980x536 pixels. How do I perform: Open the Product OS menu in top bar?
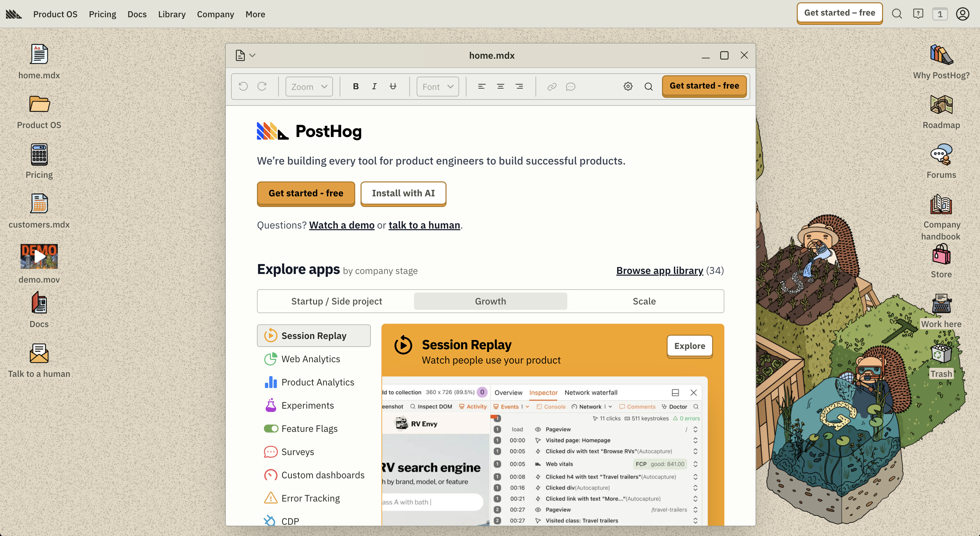(x=55, y=15)
